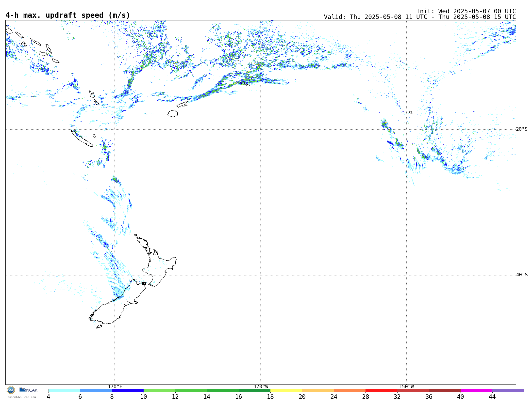532x400 pixels.
Task: Click colorbar tick label 40
Action: [461, 397]
